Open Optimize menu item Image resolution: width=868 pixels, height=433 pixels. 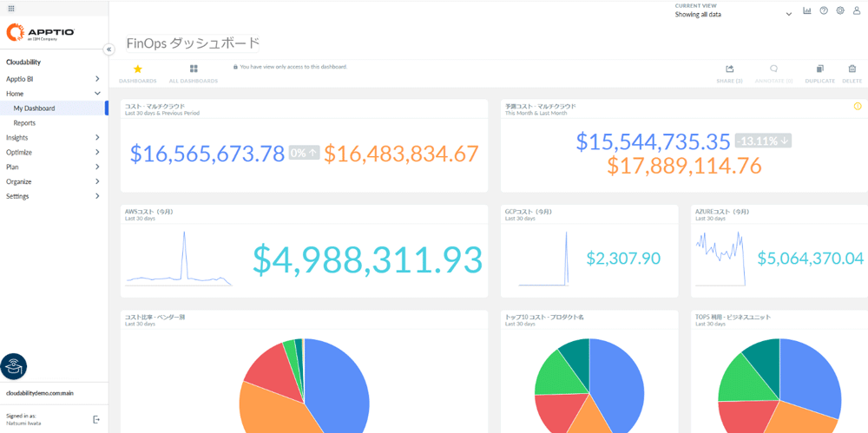[19, 152]
